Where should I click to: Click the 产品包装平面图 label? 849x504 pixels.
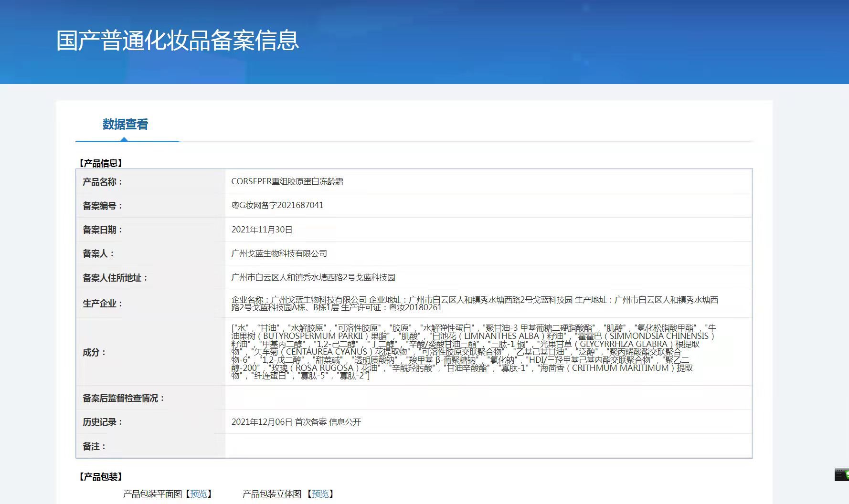153,493
